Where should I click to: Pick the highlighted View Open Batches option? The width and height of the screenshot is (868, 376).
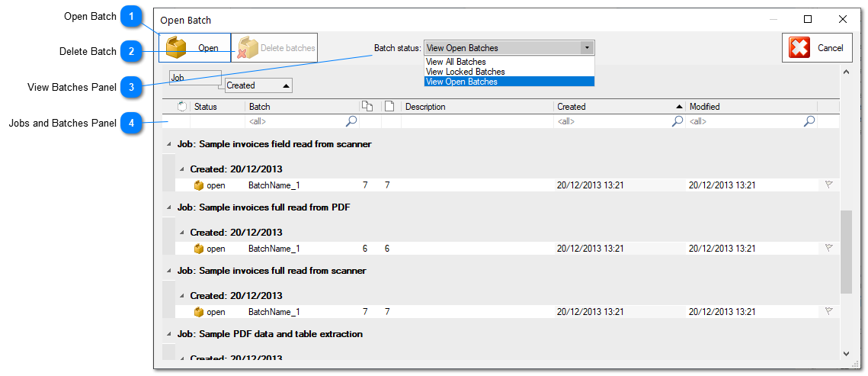tap(462, 82)
